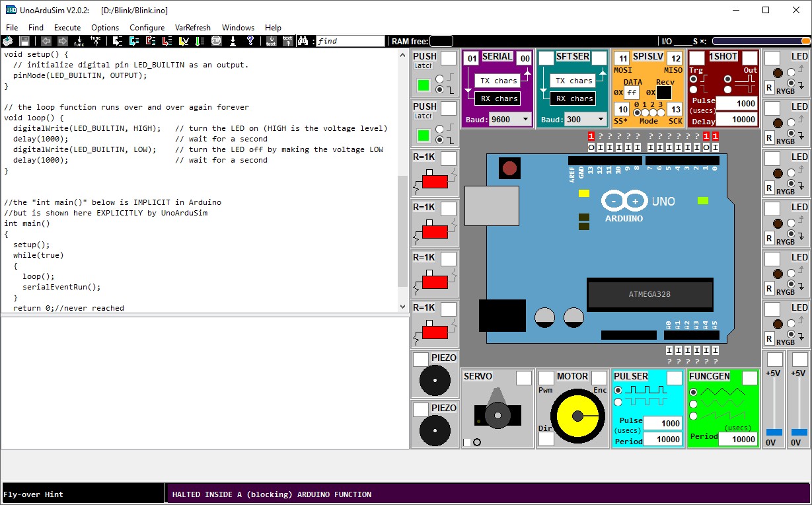Click the SPISLV SCK pin box 13
Viewport: 812px width, 505px height.
pos(674,109)
